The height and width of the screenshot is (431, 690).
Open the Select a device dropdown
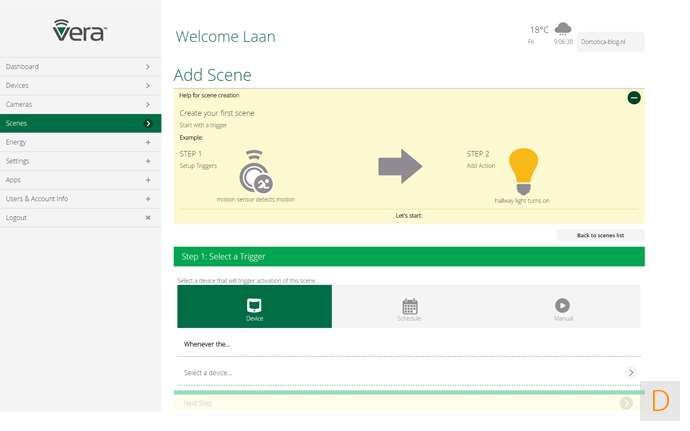(400, 372)
